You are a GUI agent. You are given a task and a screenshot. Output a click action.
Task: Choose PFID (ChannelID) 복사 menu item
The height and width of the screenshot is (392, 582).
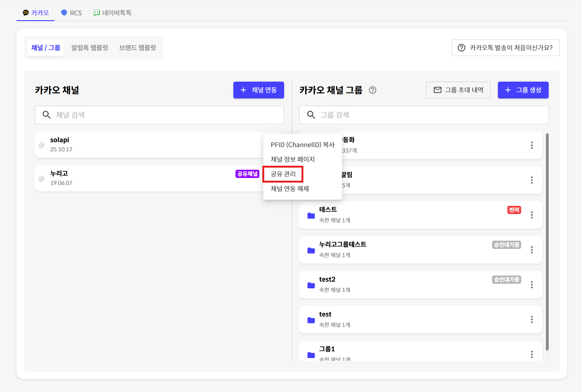302,145
